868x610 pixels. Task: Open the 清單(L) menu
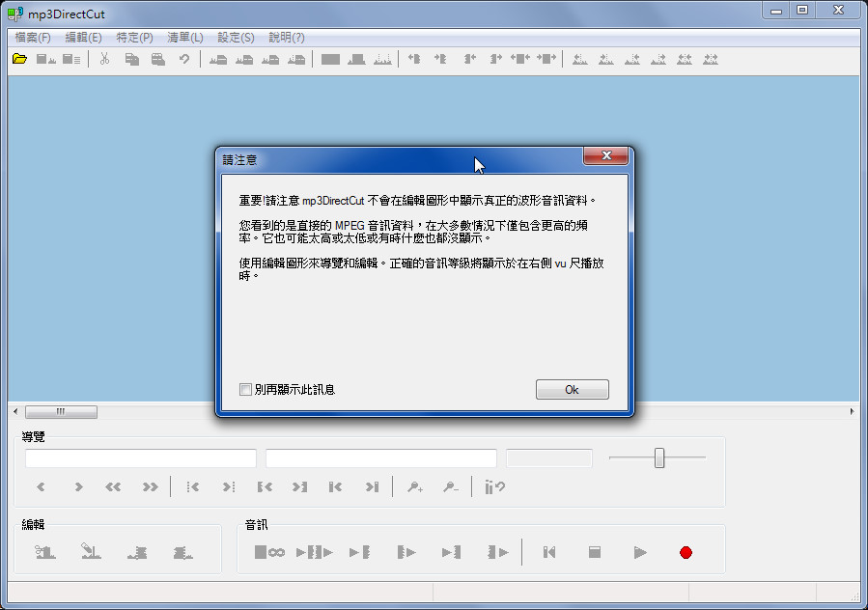click(x=185, y=38)
